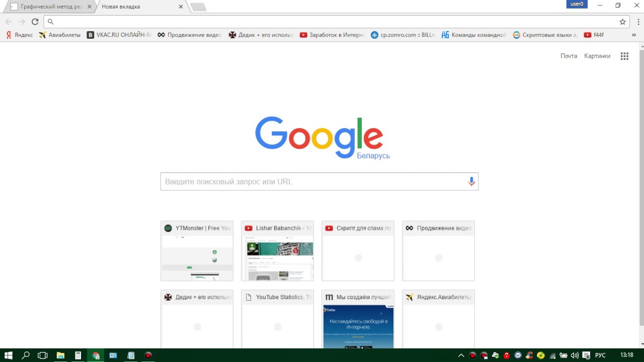Open Task View on the taskbar
The height and width of the screenshot is (362, 644).
(43, 355)
